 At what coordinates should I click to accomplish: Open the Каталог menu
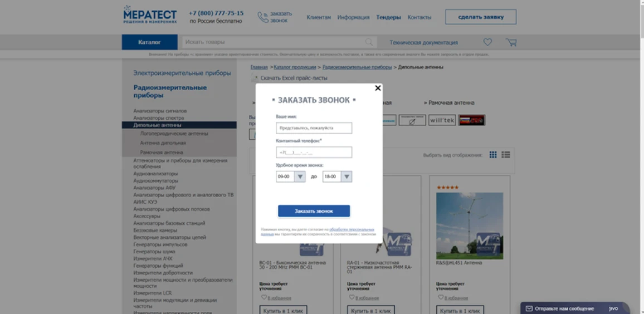(x=149, y=42)
